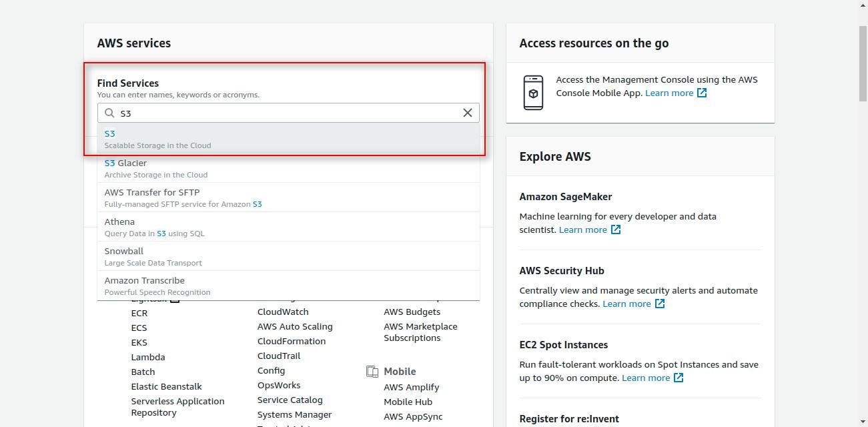This screenshot has width=868, height=427.
Task: Go to AWS Budgets service
Action: [412, 312]
